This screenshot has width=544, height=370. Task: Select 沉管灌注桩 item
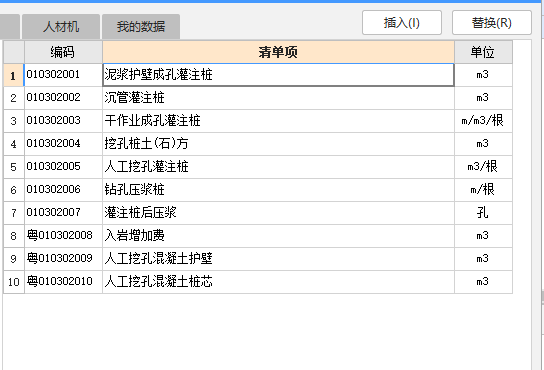point(278,98)
